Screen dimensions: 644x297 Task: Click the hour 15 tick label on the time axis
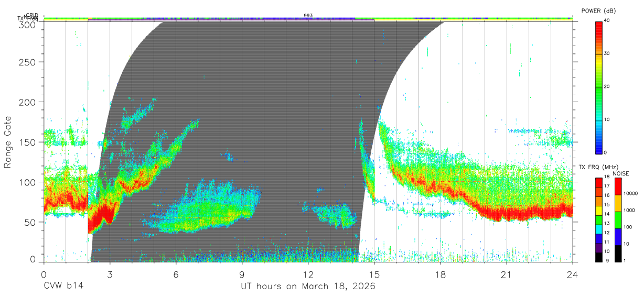pyautogui.click(x=374, y=274)
